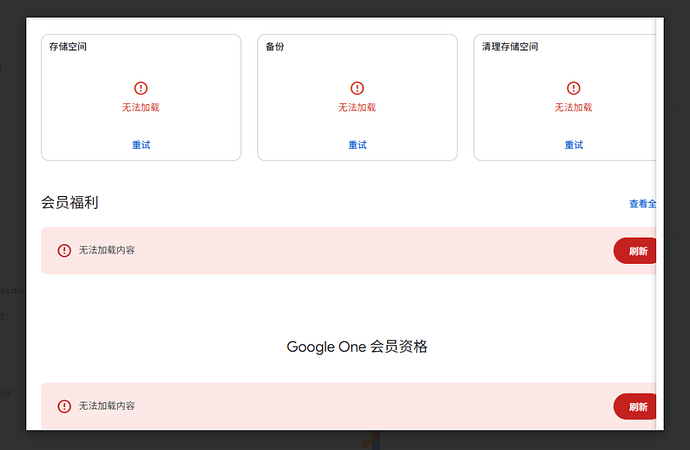The height and width of the screenshot is (450, 690).
Task: Click the error icon in 清理存储空间 card
Action: [x=573, y=88]
